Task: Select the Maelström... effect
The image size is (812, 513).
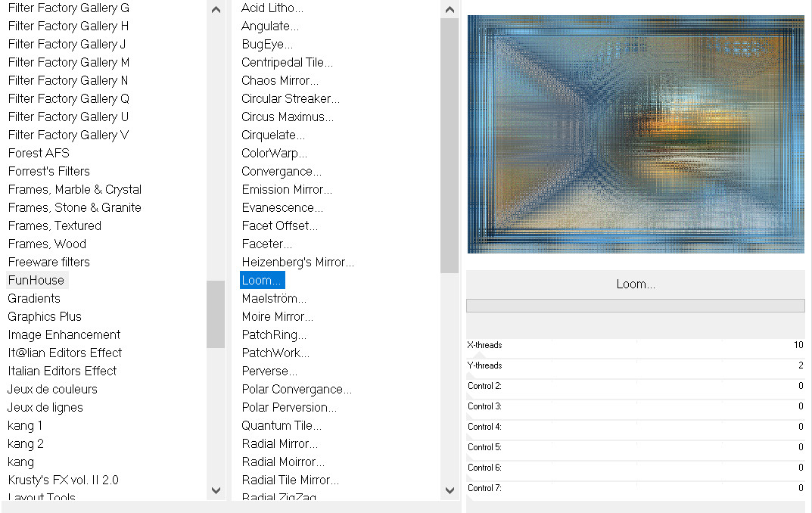Action: 274,298
